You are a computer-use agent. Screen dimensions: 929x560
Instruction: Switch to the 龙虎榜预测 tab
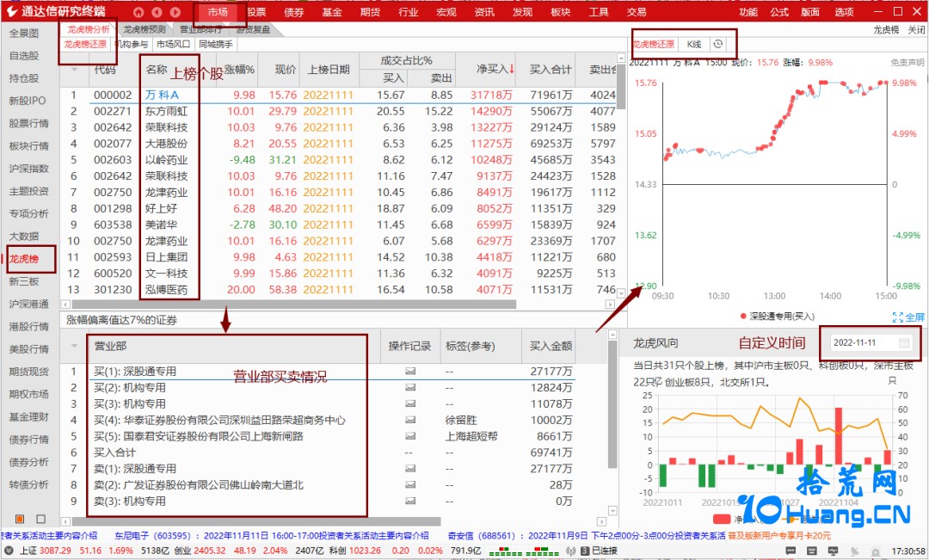pos(145,29)
